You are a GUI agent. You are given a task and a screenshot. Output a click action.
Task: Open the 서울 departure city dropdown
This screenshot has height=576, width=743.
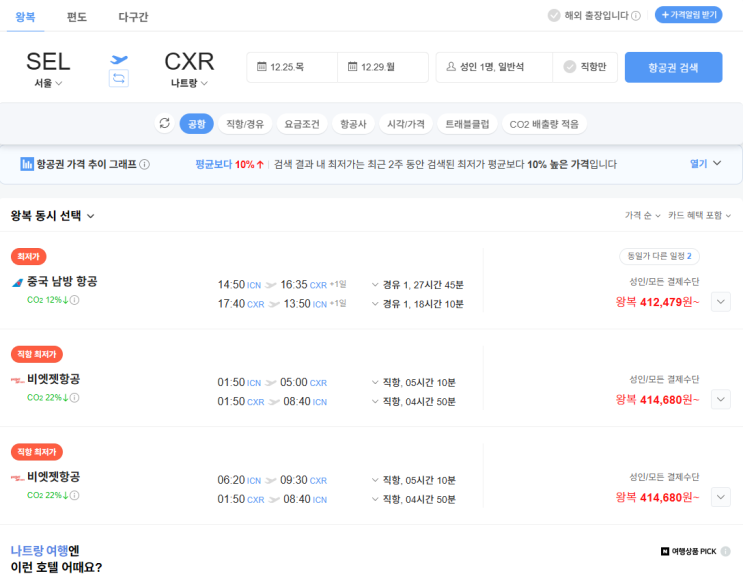[x=48, y=83]
